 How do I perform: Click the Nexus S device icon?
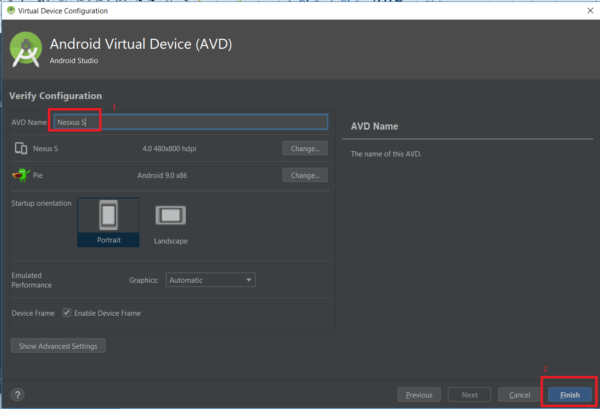(x=21, y=148)
